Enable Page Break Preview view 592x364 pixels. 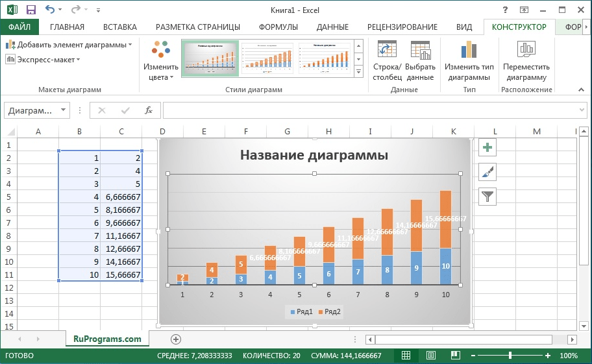[x=454, y=356]
